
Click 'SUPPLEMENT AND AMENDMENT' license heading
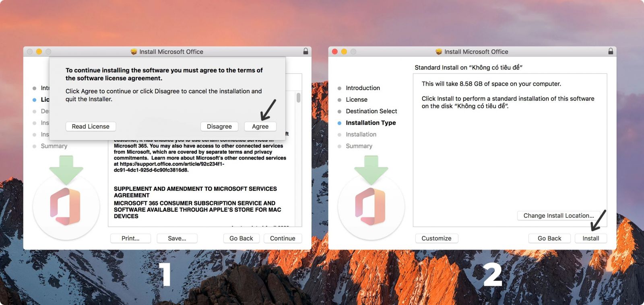195,192
